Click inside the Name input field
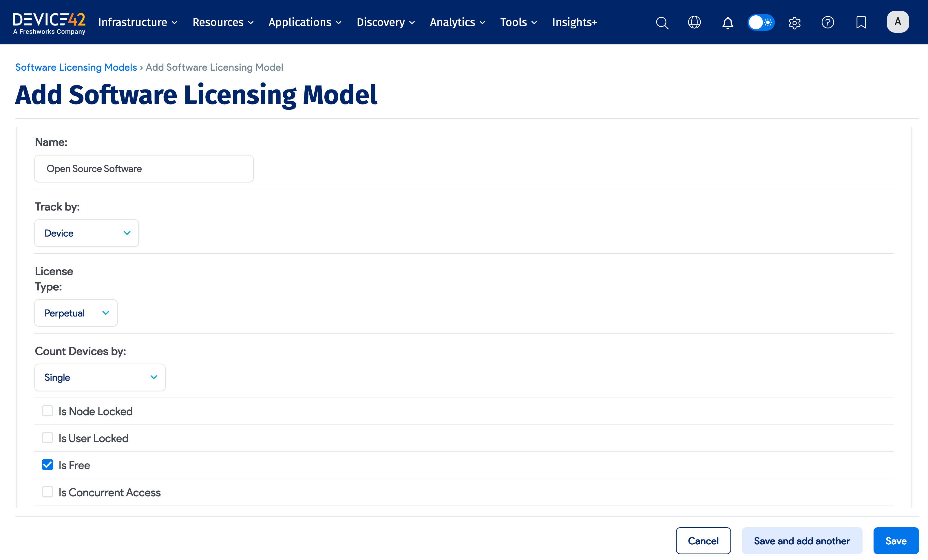928x560 pixels. [x=143, y=168]
